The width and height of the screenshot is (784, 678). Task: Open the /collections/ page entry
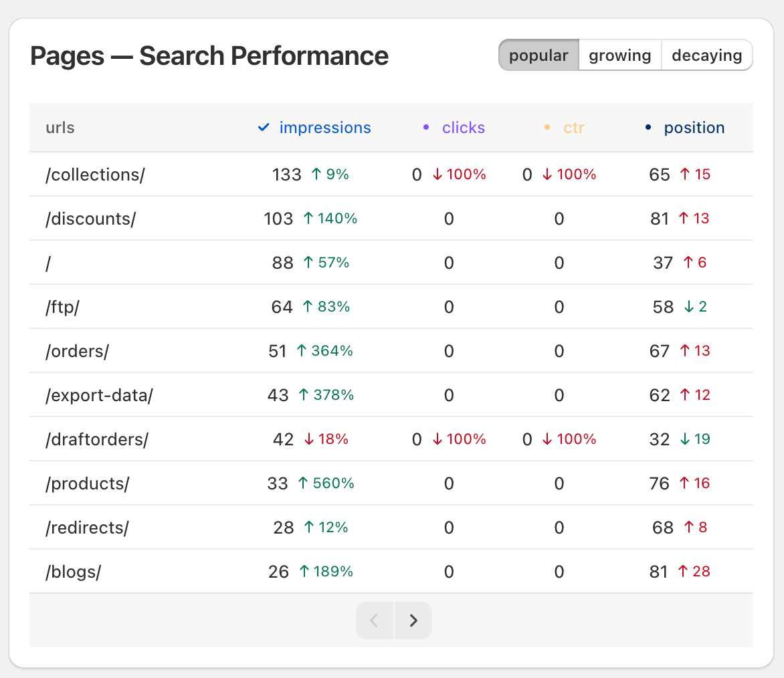[x=95, y=175]
